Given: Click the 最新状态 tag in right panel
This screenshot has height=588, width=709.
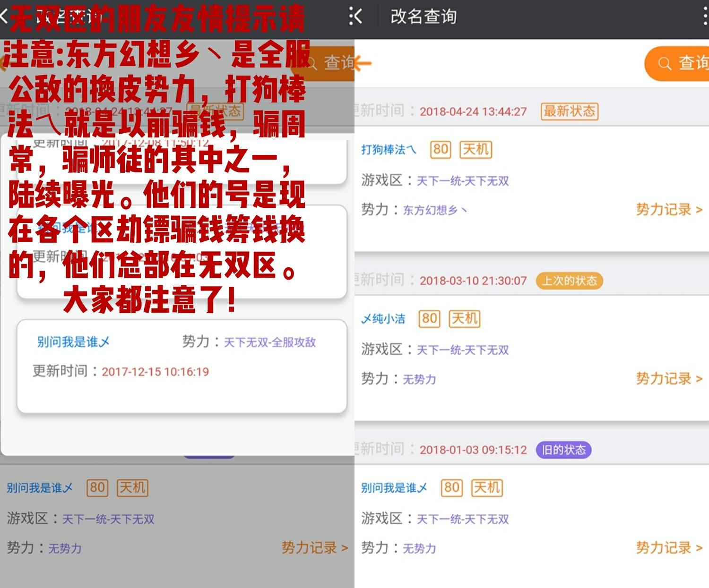Looking at the screenshot, I should tap(570, 111).
